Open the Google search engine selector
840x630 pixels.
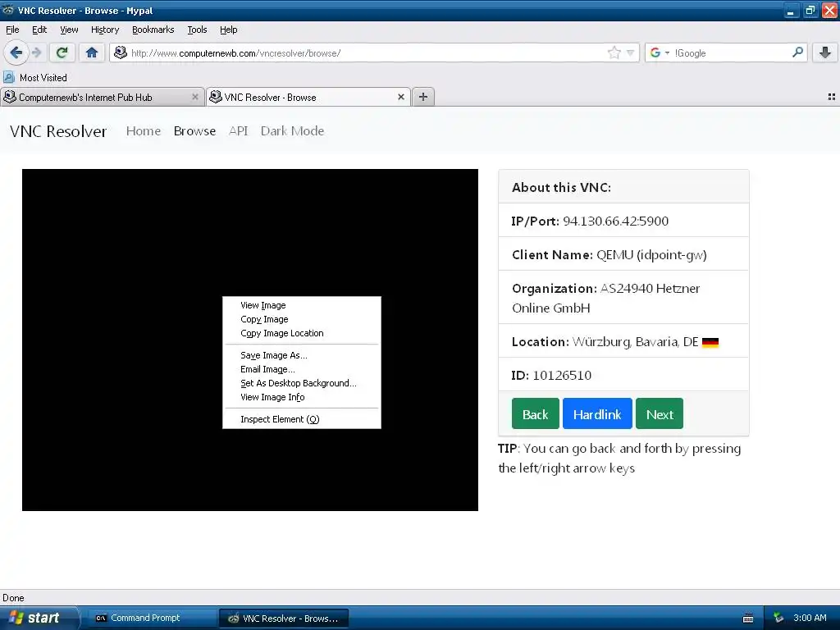pyautogui.click(x=660, y=52)
